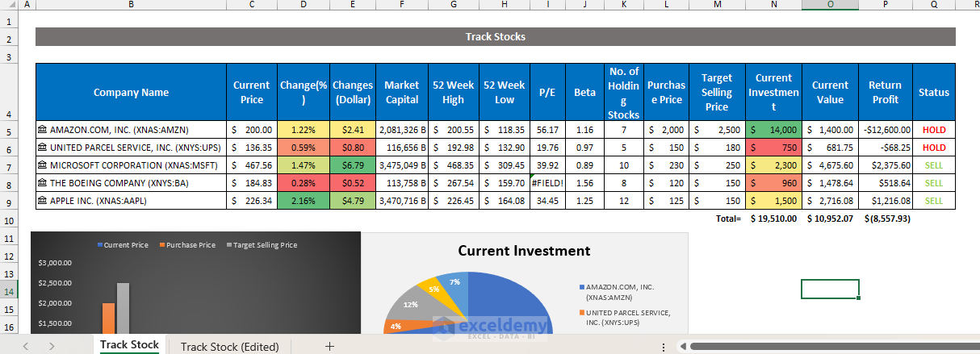Click the Purchase Price legend entry
The image size is (980, 354).
[x=186, y=245]
